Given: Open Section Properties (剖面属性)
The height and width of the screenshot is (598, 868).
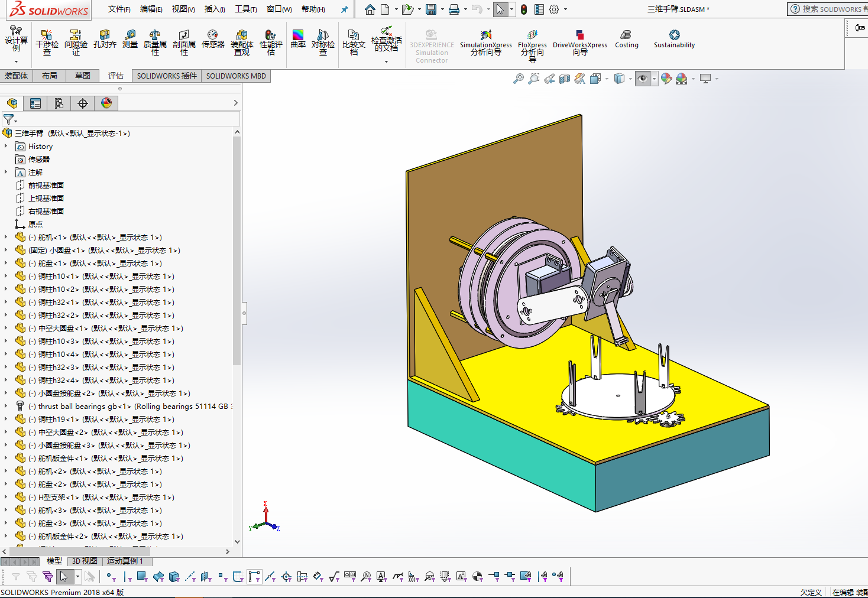Looking at the screenshot, I should click(184, 42).
